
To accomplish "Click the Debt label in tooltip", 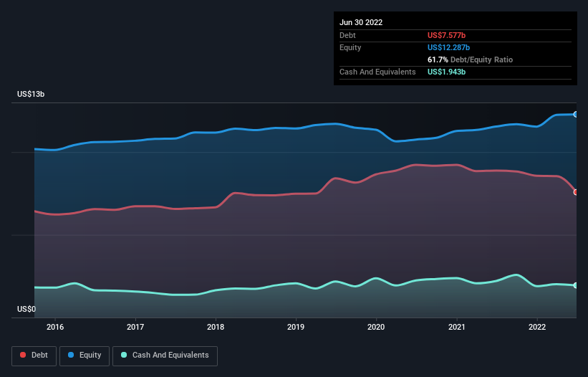I will pyautogui.click(x=347, y=35).
